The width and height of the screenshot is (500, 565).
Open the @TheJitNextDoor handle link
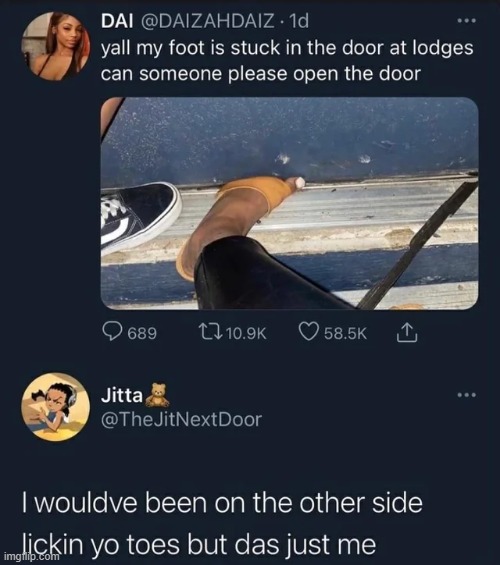181,419
